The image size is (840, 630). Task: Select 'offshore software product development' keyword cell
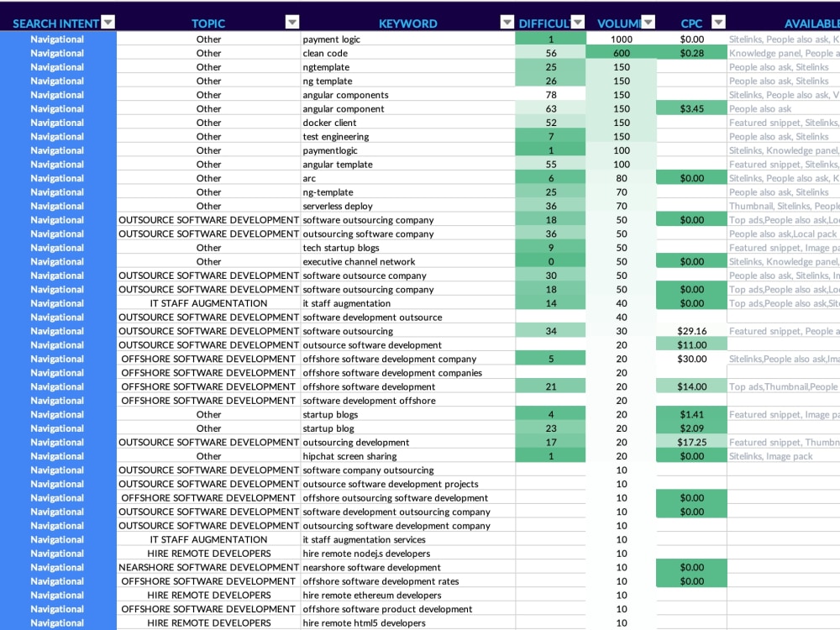click(407, 609)
